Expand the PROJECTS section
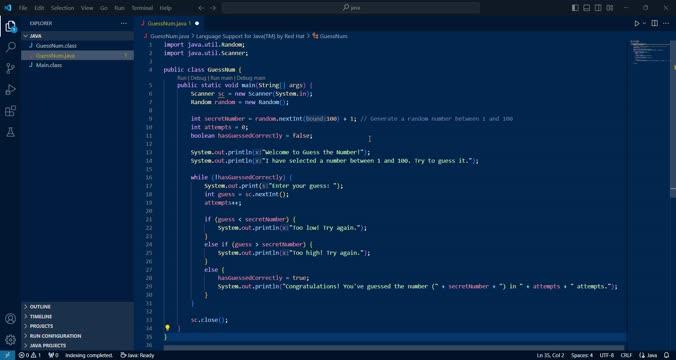 78,326
